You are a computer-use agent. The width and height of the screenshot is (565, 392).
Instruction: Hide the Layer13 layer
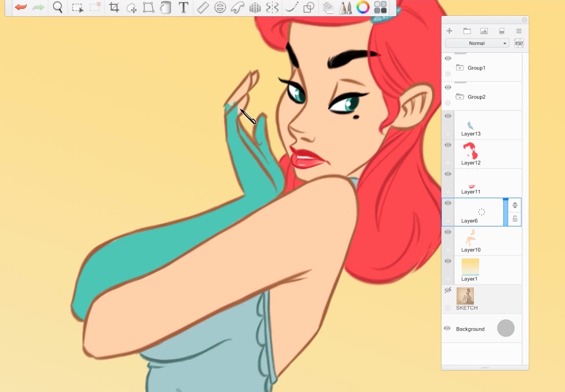[x=448, y=116]
